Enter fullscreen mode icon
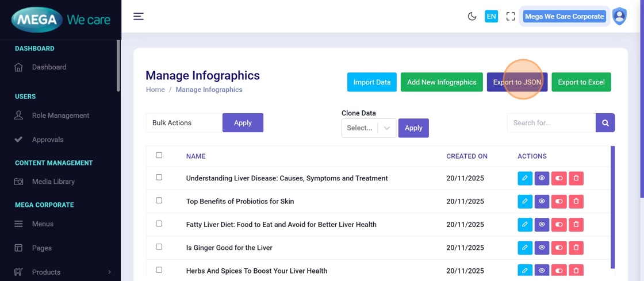 pos(511,17)
